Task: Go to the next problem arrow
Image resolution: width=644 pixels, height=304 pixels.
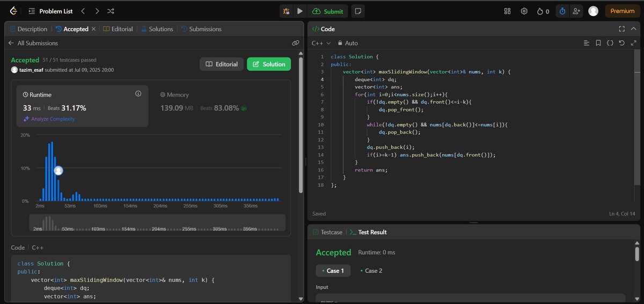Action: pyautogui.click(x=97, y=11)
